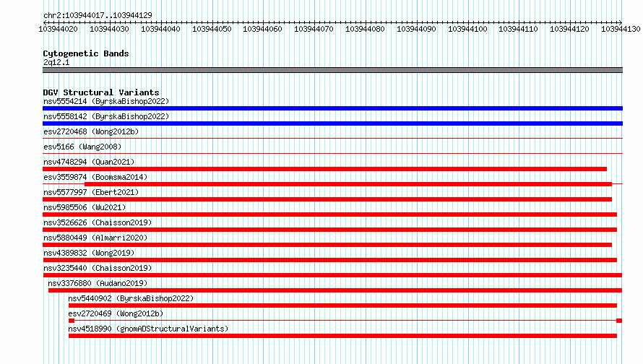Select the red bar under nsv5577997
Image resolution: width=643 pixels, height=364 pixels.
tap(327, 199)
